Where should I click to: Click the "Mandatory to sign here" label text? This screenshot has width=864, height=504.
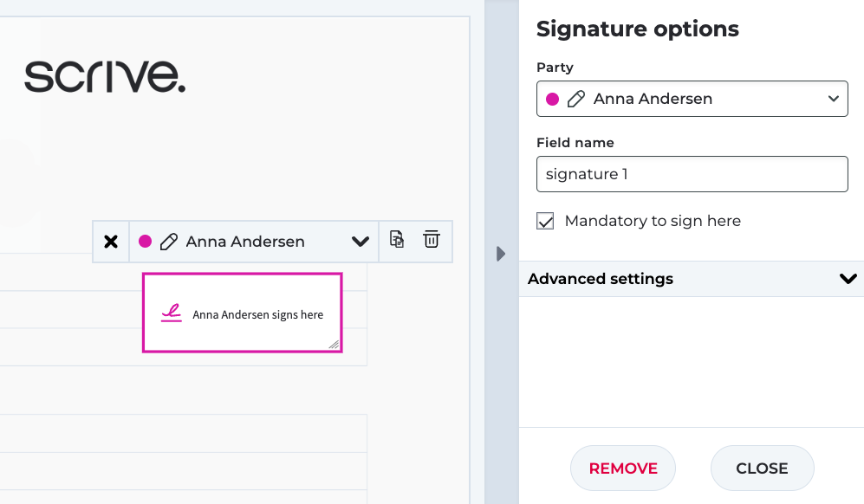pos(653,221)
